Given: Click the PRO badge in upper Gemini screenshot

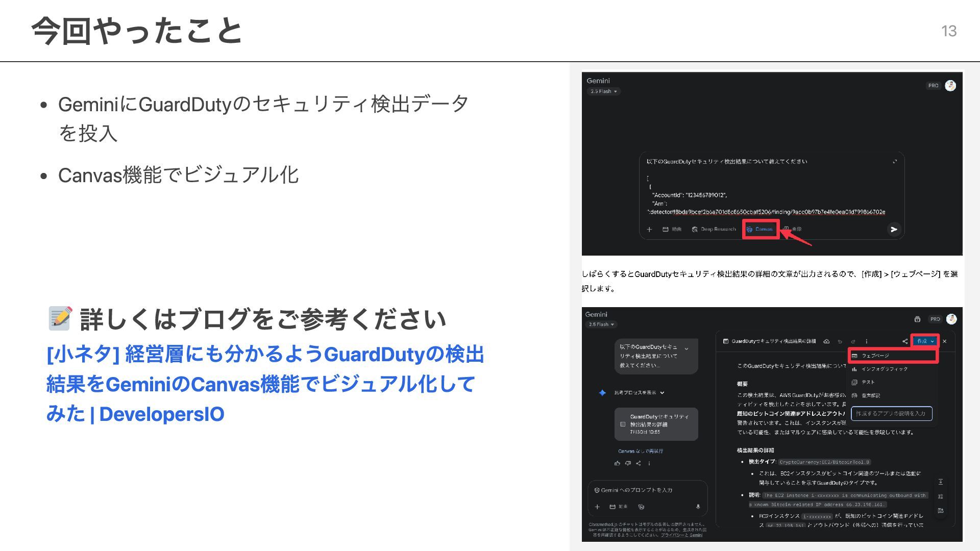Looking at the screenshot, I should [x=933, y=86].
